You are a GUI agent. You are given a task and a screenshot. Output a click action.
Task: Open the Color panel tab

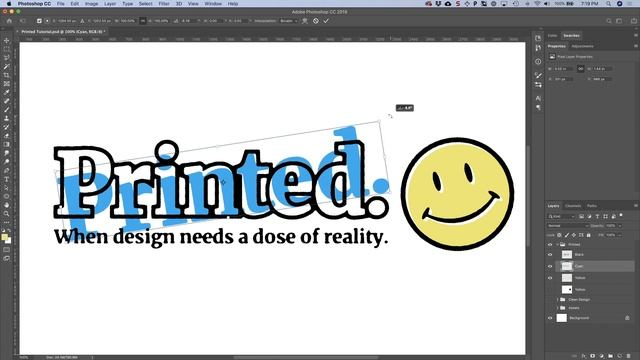[552, 36]
